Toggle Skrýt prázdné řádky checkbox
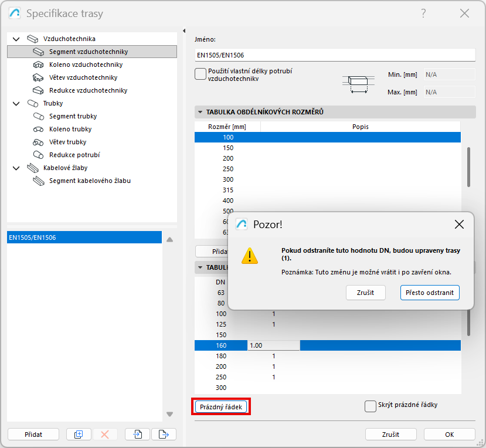486x448 pixels. click(370, 406)
